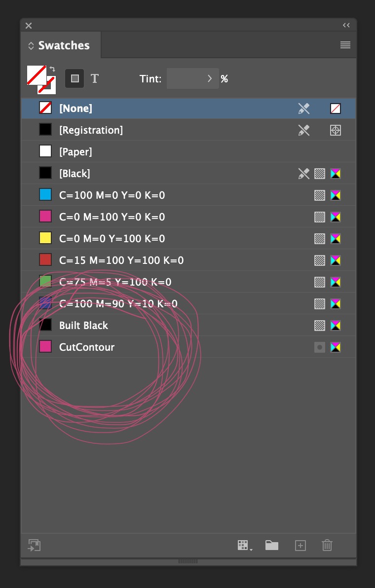Expand the Tint percentage arrow
The image size is (375, 588).
[x=210, y=78]
